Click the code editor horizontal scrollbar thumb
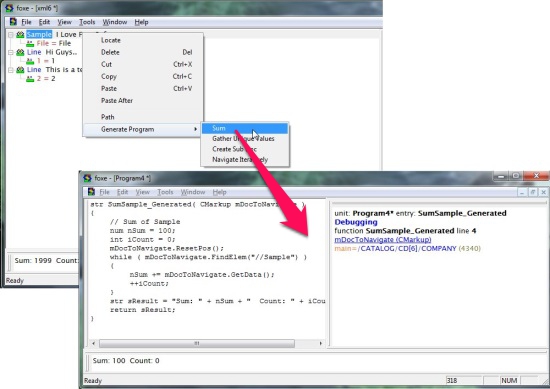 pos(197,343)
